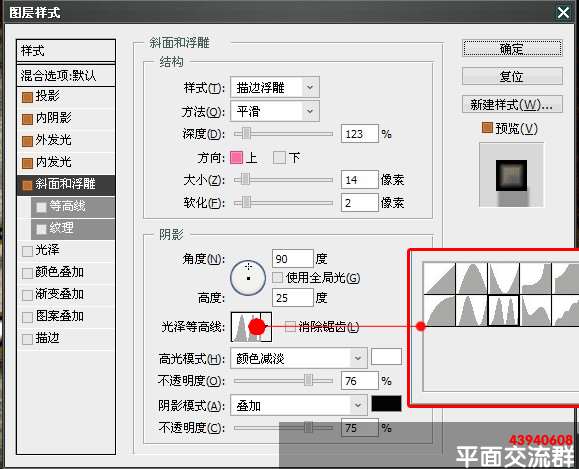
Task: Open the 样式 dropdown showing 描边浮雕
Action: tap(275, 88)
